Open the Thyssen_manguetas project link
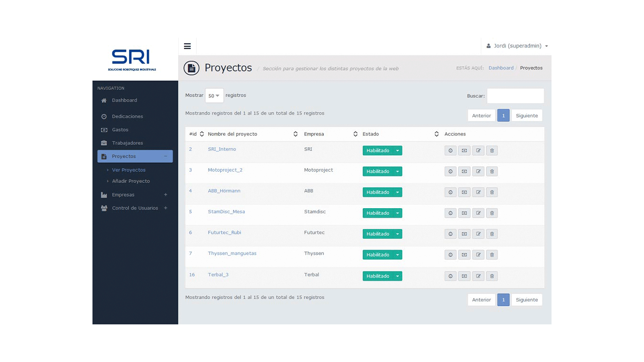This screenshot has width=644, height=362. (x=232, y=254)
